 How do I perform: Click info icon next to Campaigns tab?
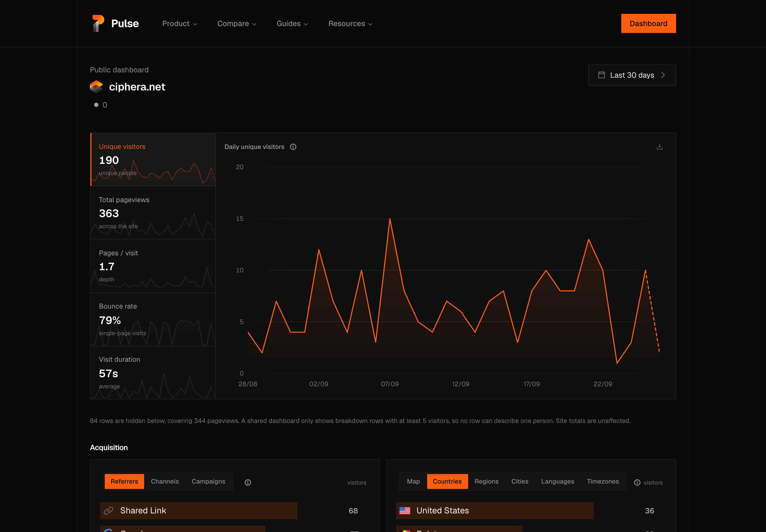tap(248, 482)
